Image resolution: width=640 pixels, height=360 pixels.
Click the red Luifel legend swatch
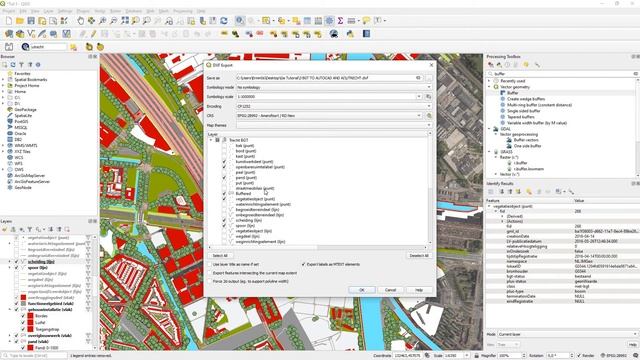click(x=30, y=322)
